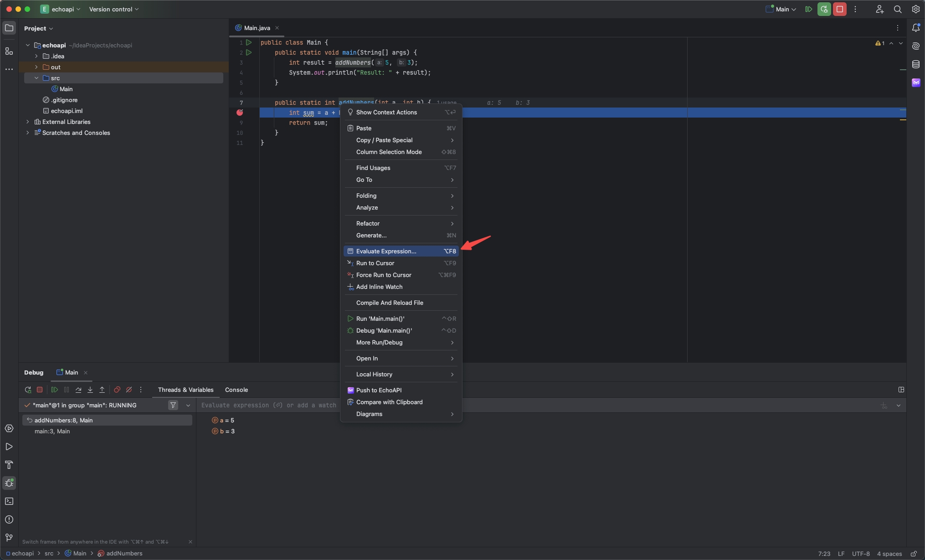Image resolution: width=925 pixels, height=560 pixels.
Task: Close the Main.java editor tab
Action: pos(277,28)
